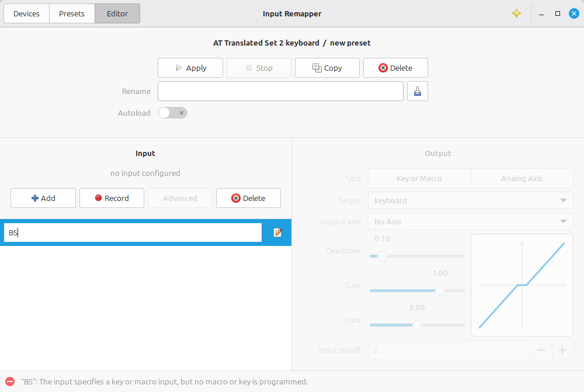The height and width of the screenshot is (392, 584).
Task: Select Key or Macro output type
Action: click(x=419, y=179)
